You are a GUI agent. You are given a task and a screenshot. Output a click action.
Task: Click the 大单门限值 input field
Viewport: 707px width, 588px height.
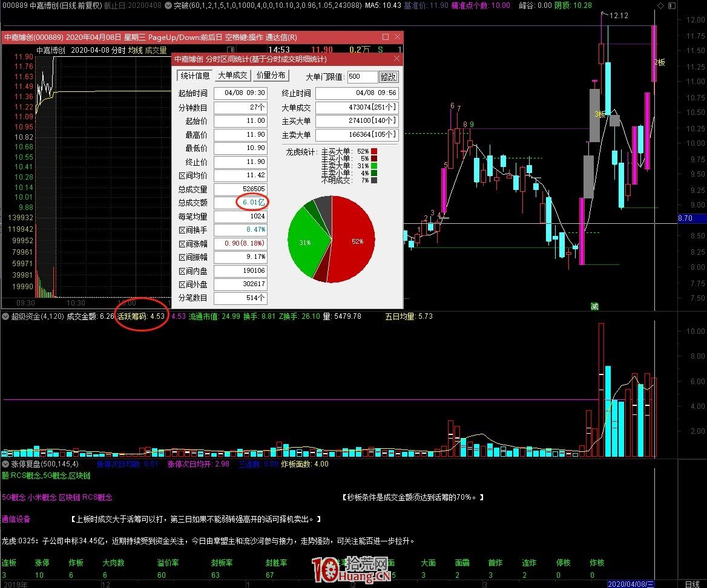coord(362,77)
